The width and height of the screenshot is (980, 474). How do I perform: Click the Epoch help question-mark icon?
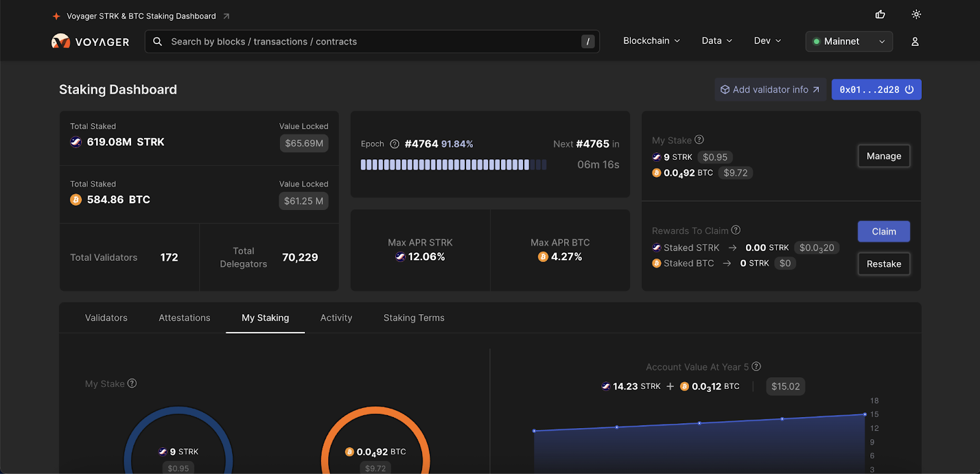coord(394,144)
